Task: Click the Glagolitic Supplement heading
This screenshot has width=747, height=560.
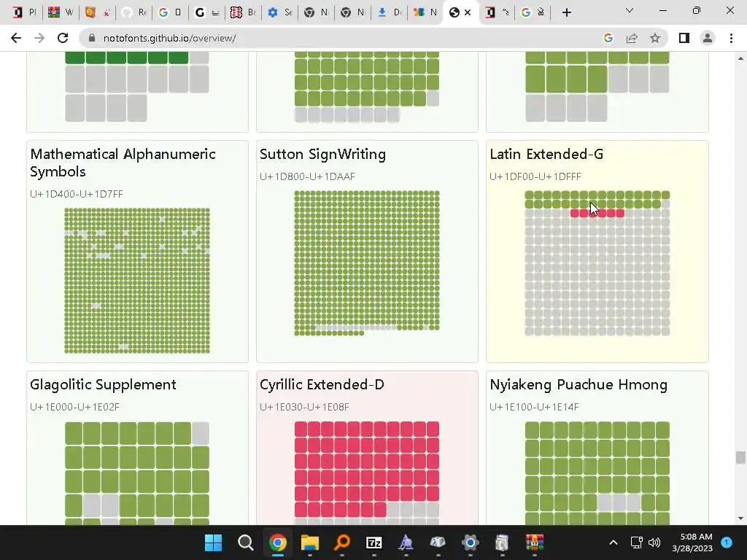Action: 103,385
